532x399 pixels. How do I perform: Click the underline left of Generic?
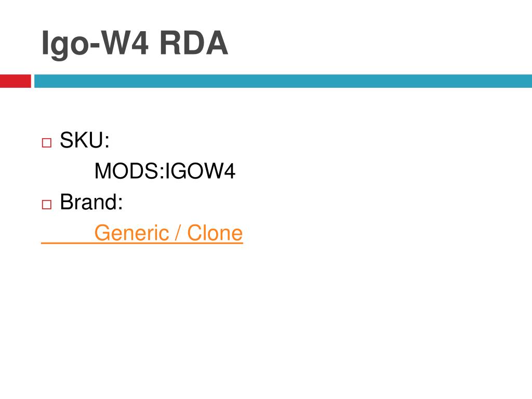tap(68, 243)
